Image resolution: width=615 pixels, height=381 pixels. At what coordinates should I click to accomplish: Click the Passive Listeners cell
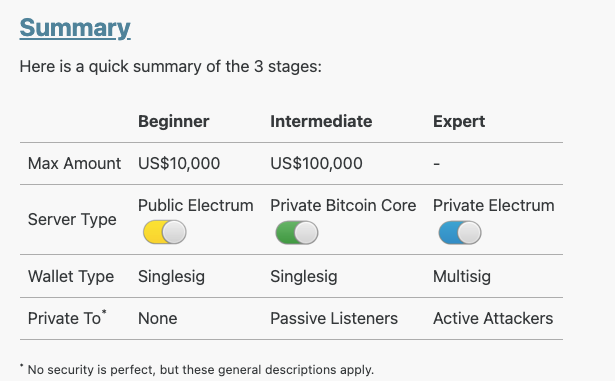pos(334,319)
